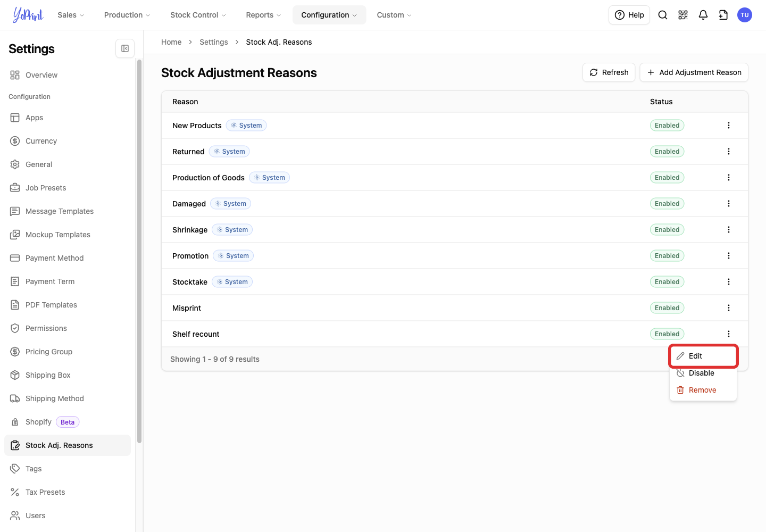Choose Edit from the context menu
This screenshot has width=766, height=532.
tap(703, 356)
